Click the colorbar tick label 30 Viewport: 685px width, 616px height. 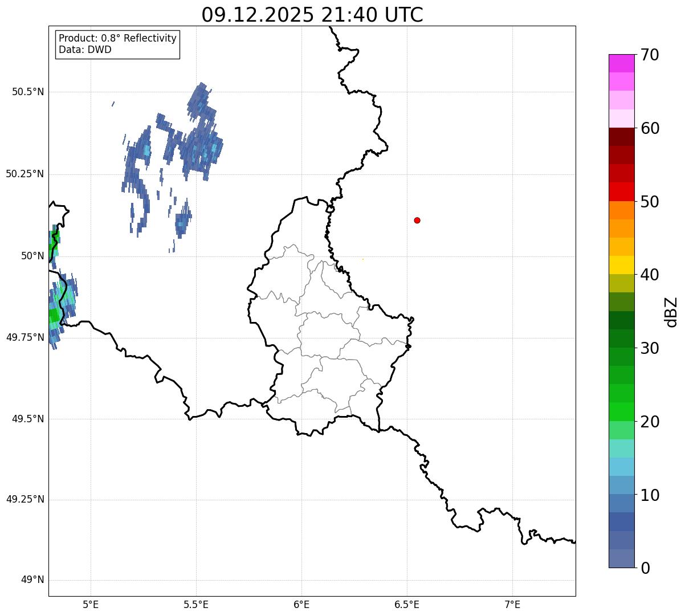pyautogui.click(x=650, y=349)
